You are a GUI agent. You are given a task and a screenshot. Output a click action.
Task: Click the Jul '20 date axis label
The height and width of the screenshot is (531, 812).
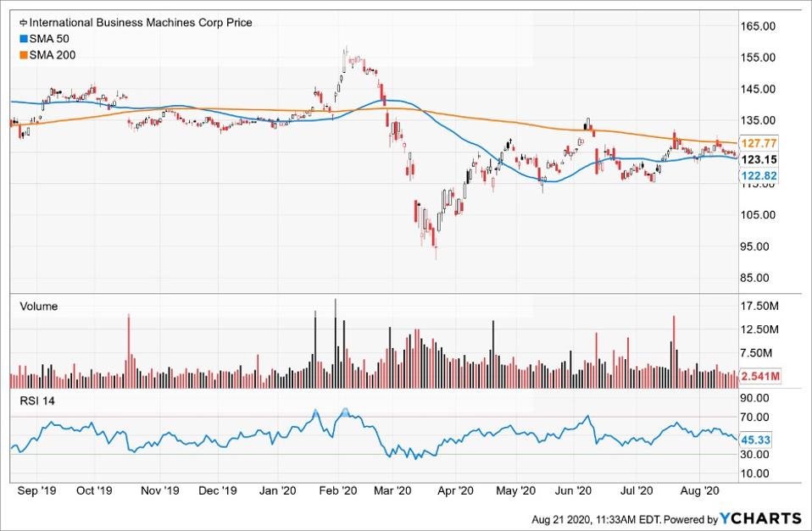pyautogui.click(x=637, y=490)
